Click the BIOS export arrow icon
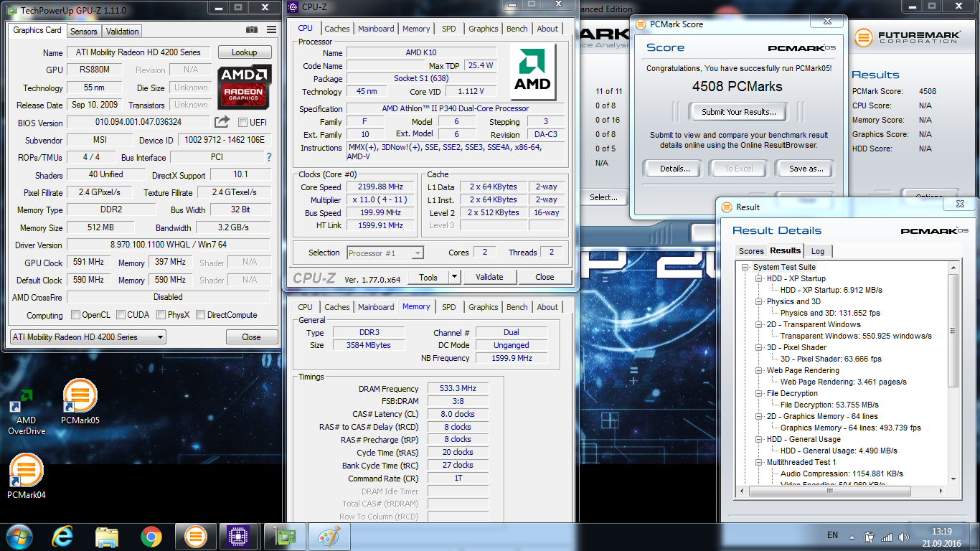The width and height of the screenshot is (980, 551). tap(222, 122)
